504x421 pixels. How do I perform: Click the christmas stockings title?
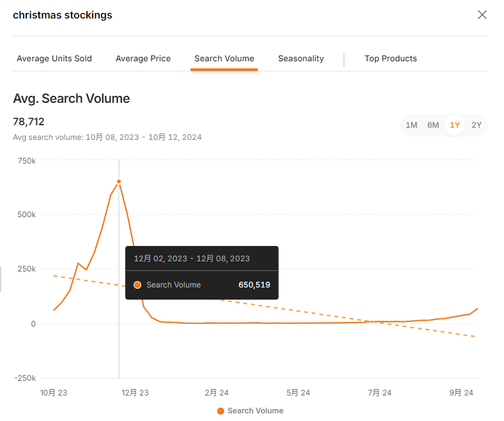pyautogui.click(x=63, y=15)
